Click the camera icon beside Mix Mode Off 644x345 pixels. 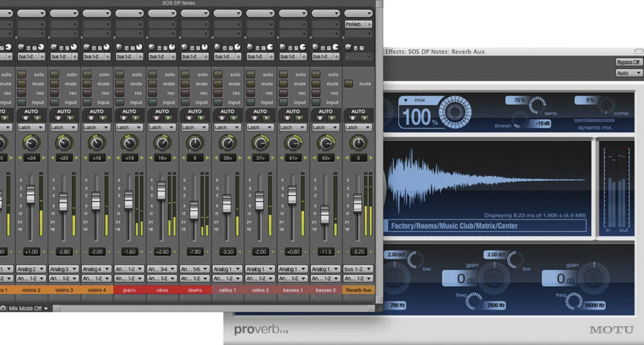[x=3, y=308]
